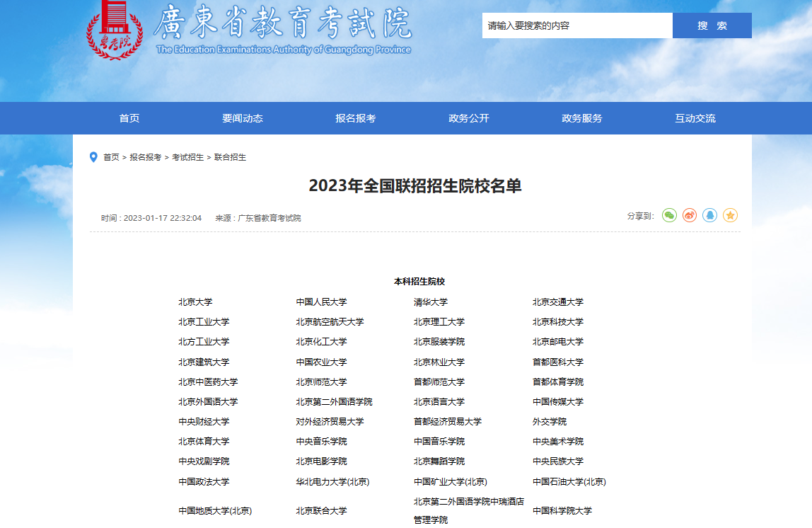This screenshot has width=812, height=528.
Task: Go to 联合招生 in the breadcrumb
Action: 230,157
